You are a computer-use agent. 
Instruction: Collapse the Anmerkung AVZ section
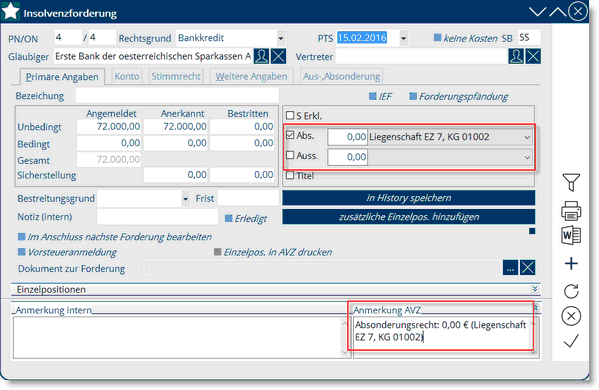(536, 307)
